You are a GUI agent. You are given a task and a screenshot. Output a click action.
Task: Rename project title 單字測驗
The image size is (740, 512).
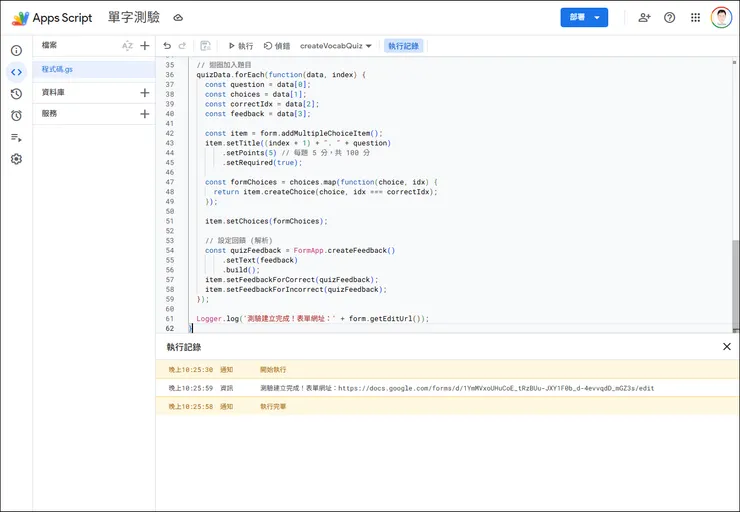(x=134, y=18)
